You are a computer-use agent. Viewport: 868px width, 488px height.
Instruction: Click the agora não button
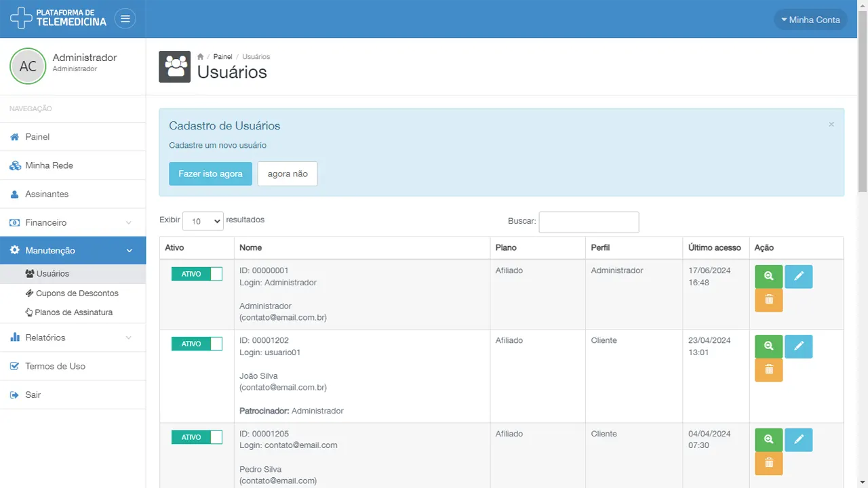[288, 174]
